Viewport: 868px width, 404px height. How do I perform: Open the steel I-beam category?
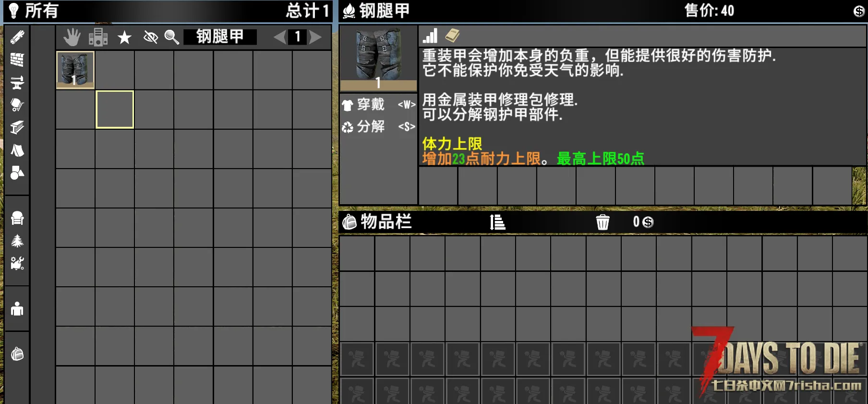click(17, 127)
